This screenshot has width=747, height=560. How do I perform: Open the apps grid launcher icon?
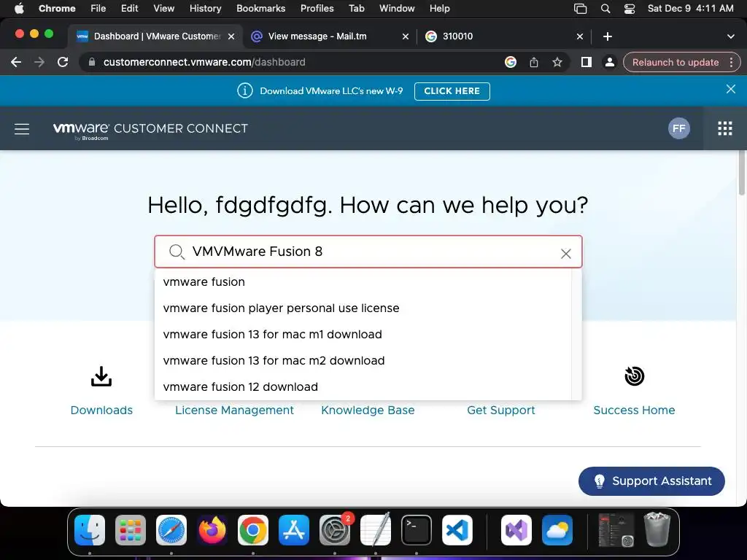tap(724, 128)
